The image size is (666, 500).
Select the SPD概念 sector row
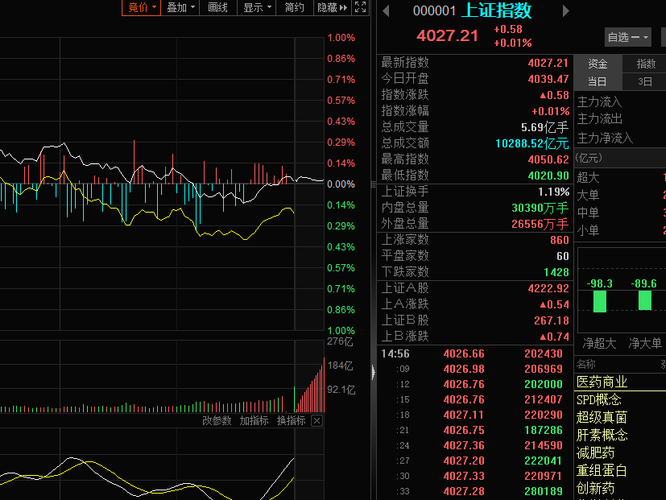620,400
